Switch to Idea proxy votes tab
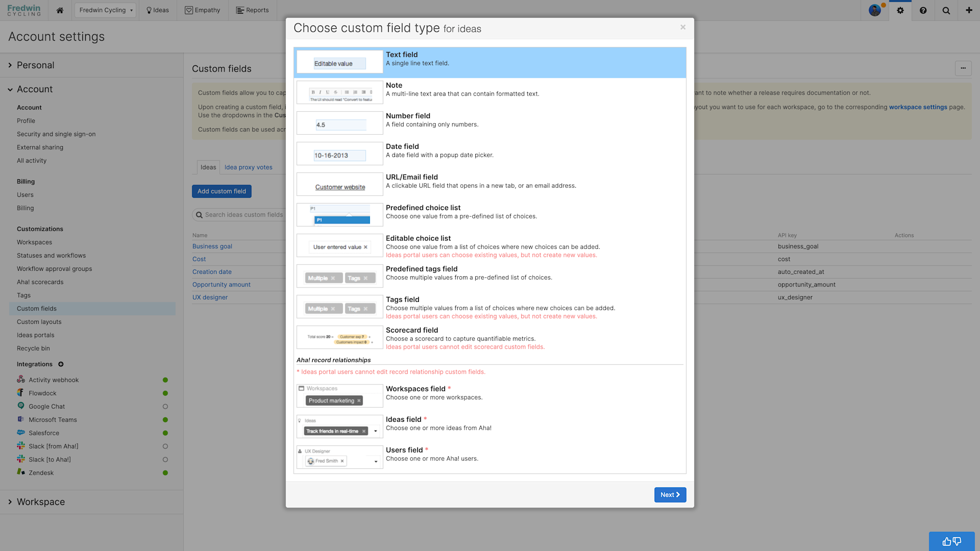This screenshot has height=551, width=980. pos(248,167)
